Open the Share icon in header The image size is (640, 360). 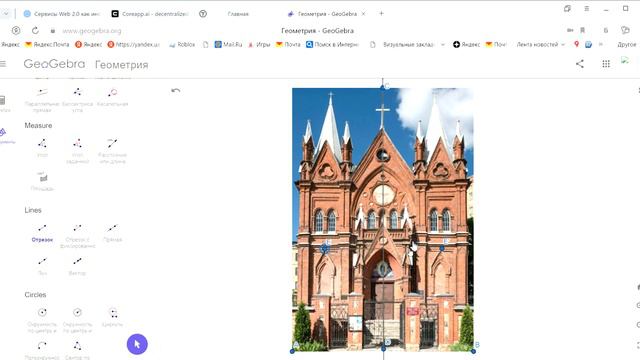(x=580, y=64)
